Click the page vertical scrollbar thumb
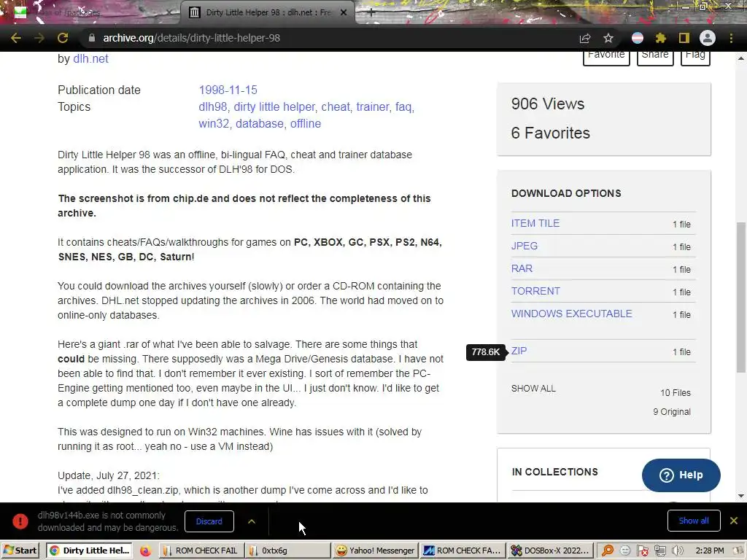 (741, 297)
